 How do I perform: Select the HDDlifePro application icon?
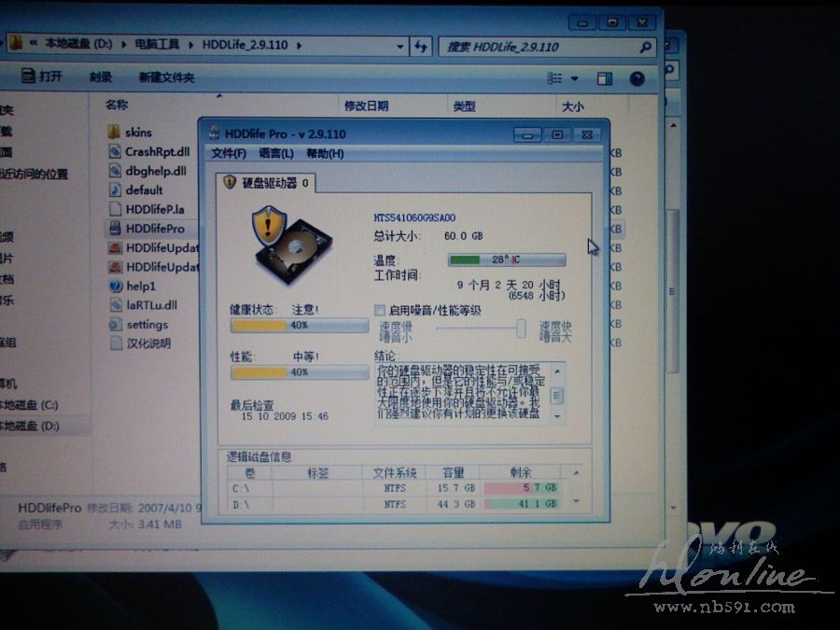(115, 229)
